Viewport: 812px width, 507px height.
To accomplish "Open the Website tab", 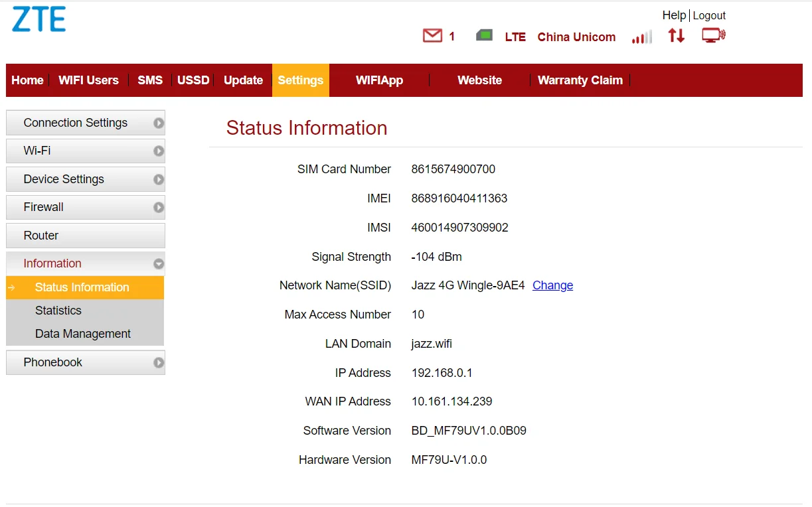I will coord(479,80).
